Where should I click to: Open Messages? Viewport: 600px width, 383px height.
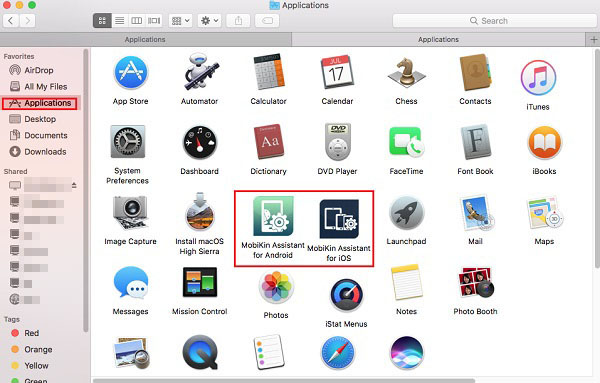tap(130, 283)
